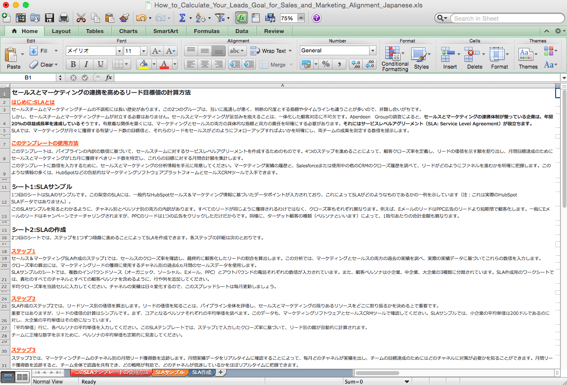Open the はじめに:SLAとは link
567x385 pixels.
[x=33, y=102]
